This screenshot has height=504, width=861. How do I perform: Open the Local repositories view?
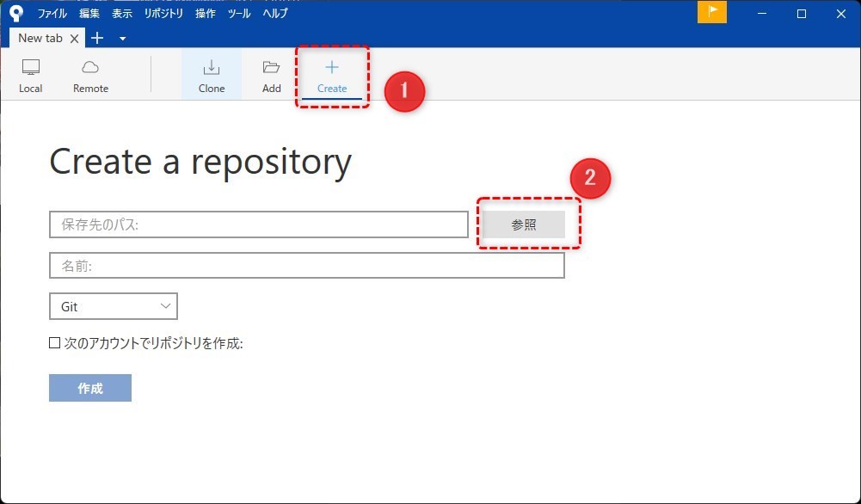click(x=31, y=75)
